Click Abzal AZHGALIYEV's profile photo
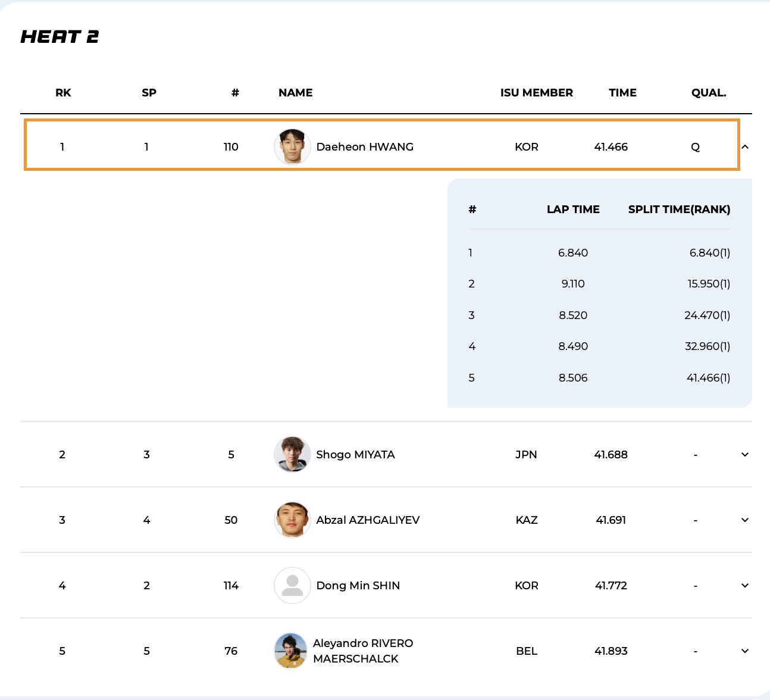 tap(292, 520)
